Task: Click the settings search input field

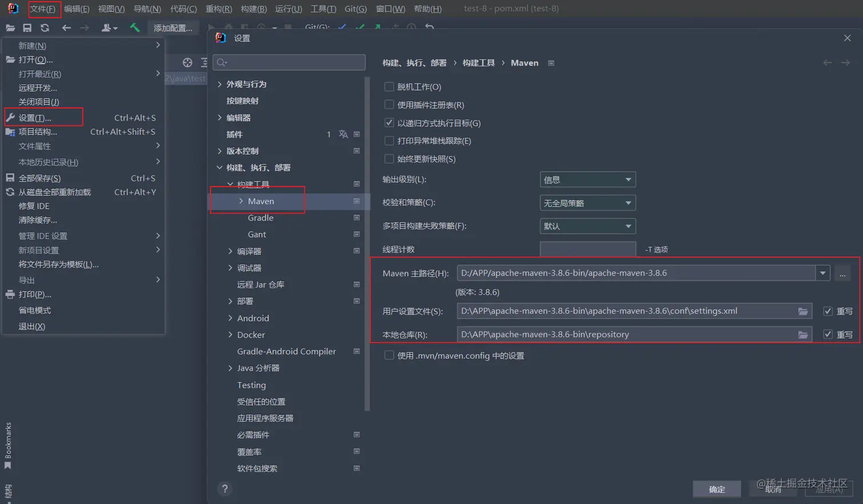Action: (289, 62)
